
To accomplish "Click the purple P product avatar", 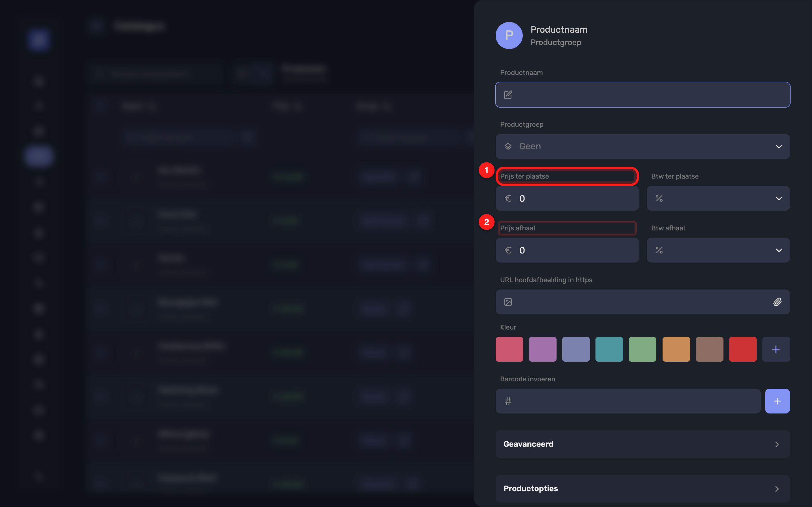I will (x=509, y=35).
